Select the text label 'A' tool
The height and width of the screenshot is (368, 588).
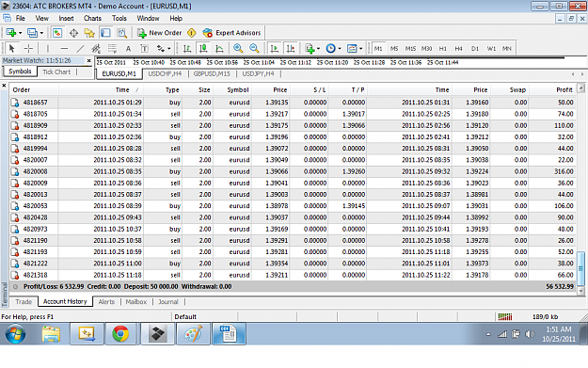coord(128,48)
